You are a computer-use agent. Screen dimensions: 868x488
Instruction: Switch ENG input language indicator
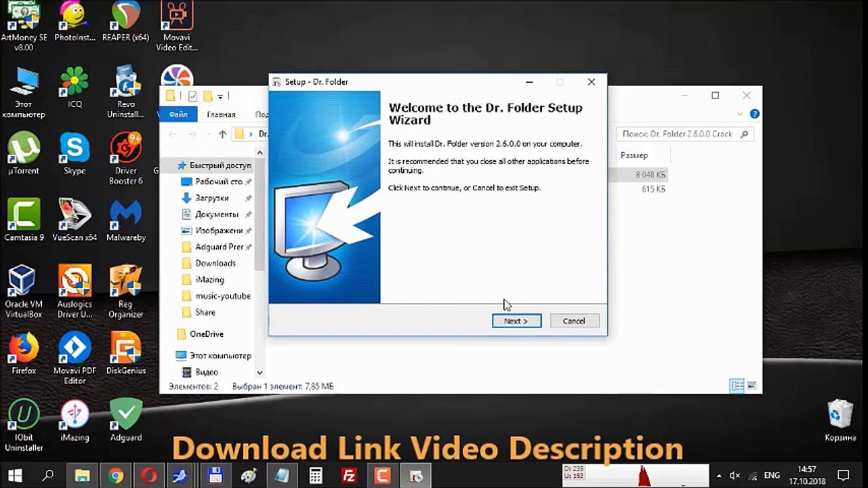click(x=772, y=475)
